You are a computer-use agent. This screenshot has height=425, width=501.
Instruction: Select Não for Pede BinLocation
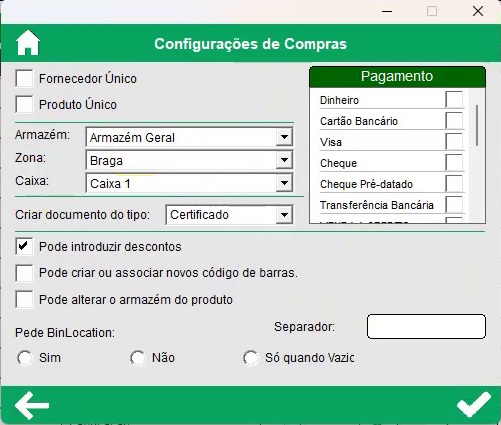[x=138, y=358]
